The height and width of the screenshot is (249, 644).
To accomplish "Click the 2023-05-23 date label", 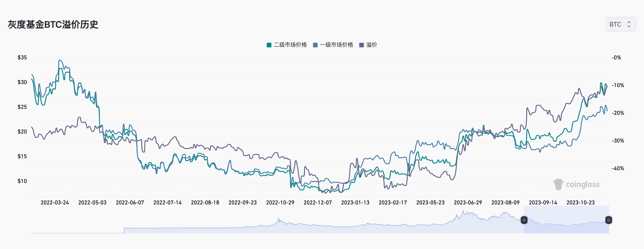I will [x=430, y=203].
